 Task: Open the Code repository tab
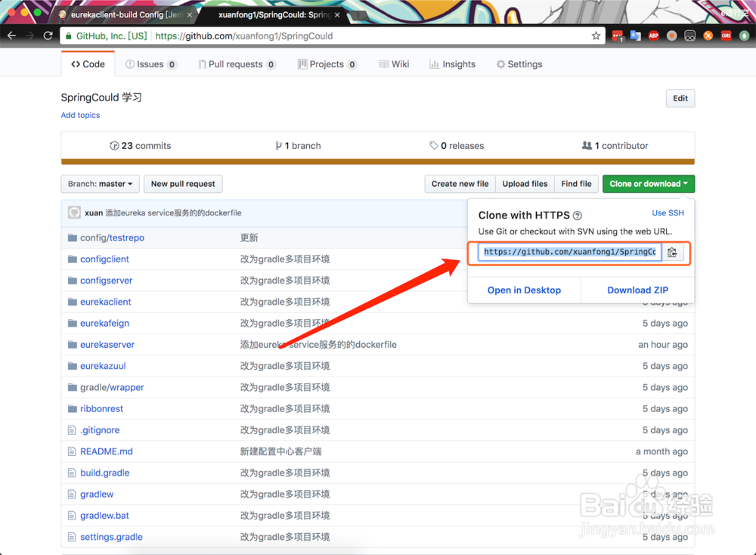coord(88,64)
